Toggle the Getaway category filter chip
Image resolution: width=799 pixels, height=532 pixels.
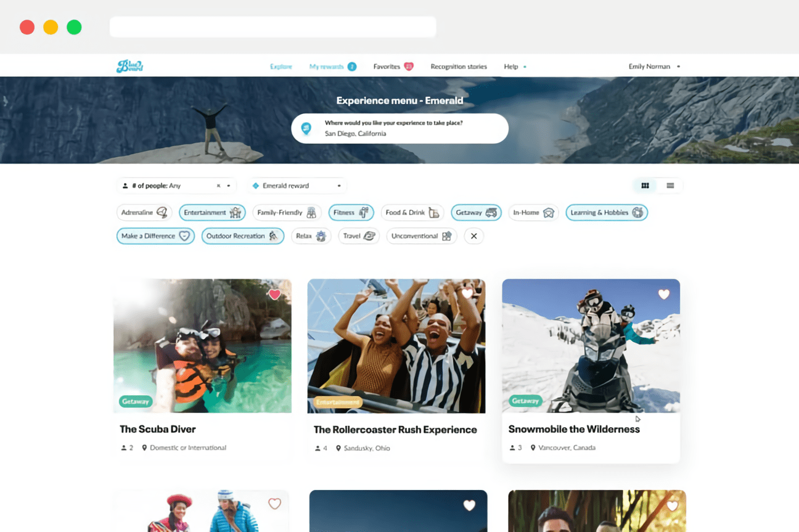pos(476,213)
